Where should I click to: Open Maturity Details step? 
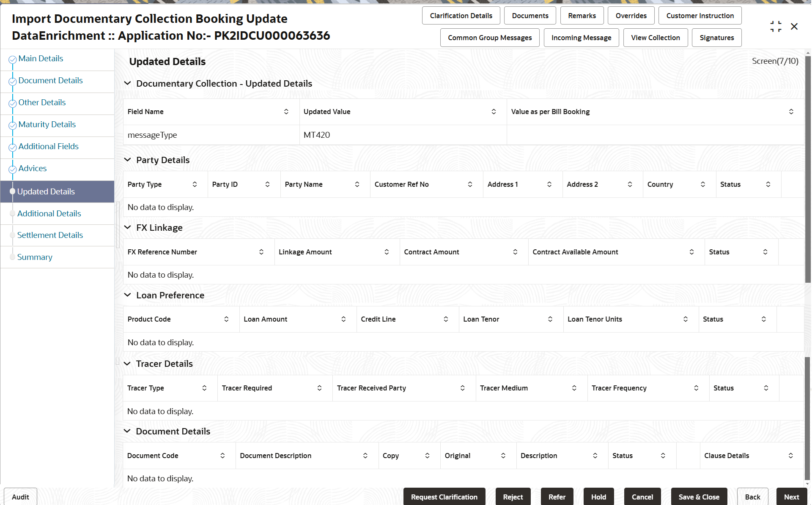(47, 124)
